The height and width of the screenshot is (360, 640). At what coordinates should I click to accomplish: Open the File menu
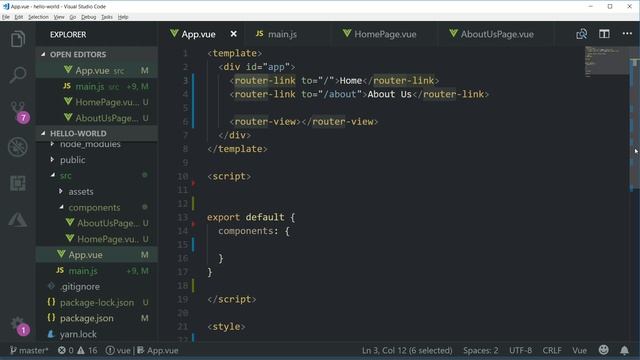[6, 17]
